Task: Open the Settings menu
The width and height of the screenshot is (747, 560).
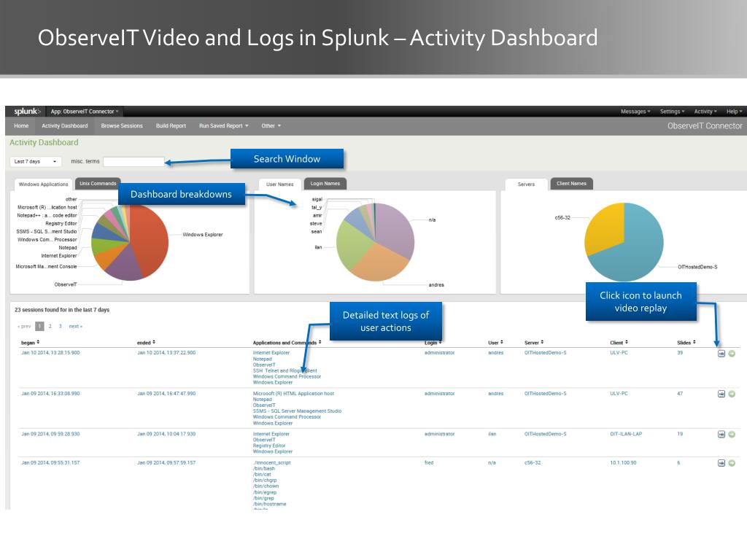Action: pyautogui.click(x=672, y=112)
